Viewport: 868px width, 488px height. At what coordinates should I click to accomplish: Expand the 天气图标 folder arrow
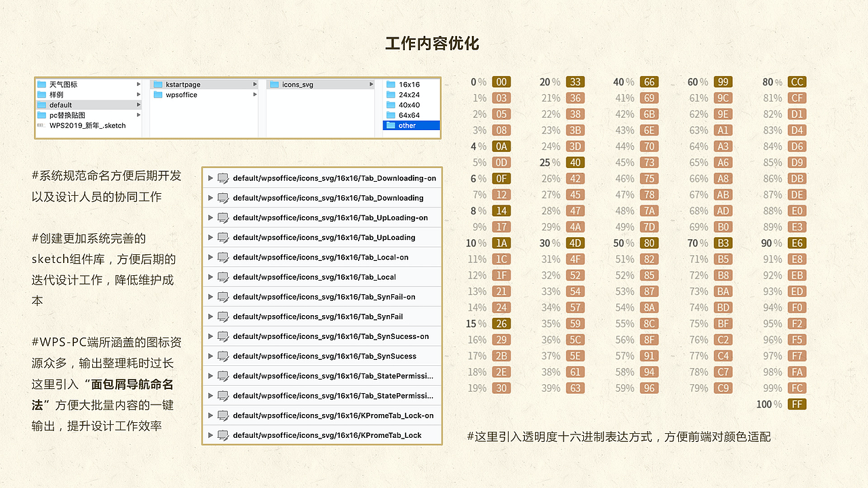pos(138,85)
